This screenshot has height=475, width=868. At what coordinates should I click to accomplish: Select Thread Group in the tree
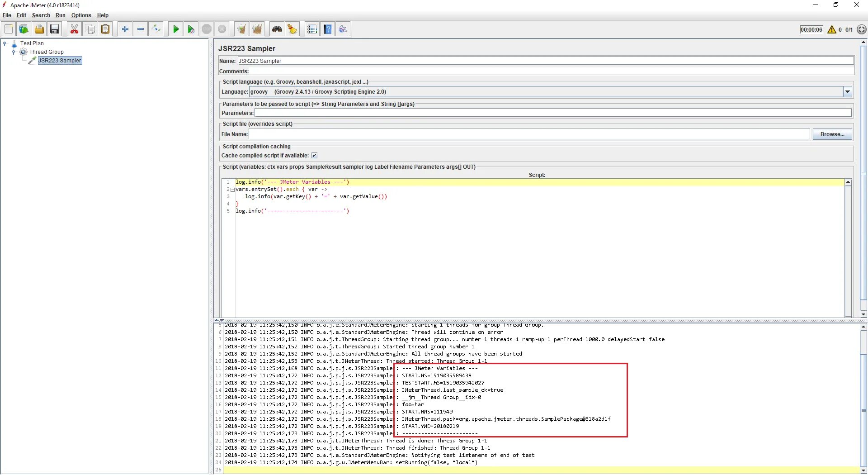tap(47, 52)
